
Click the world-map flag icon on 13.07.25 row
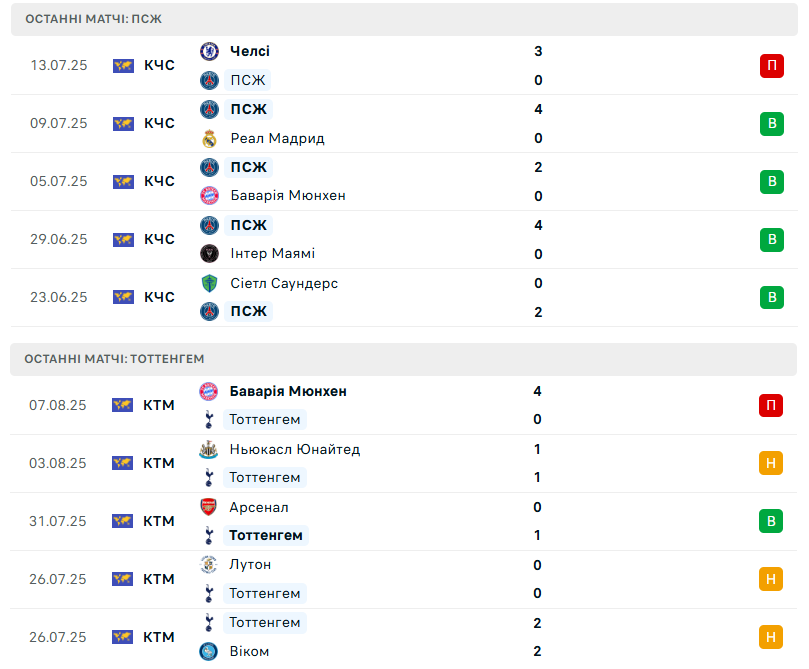click(x=123, y=66)
